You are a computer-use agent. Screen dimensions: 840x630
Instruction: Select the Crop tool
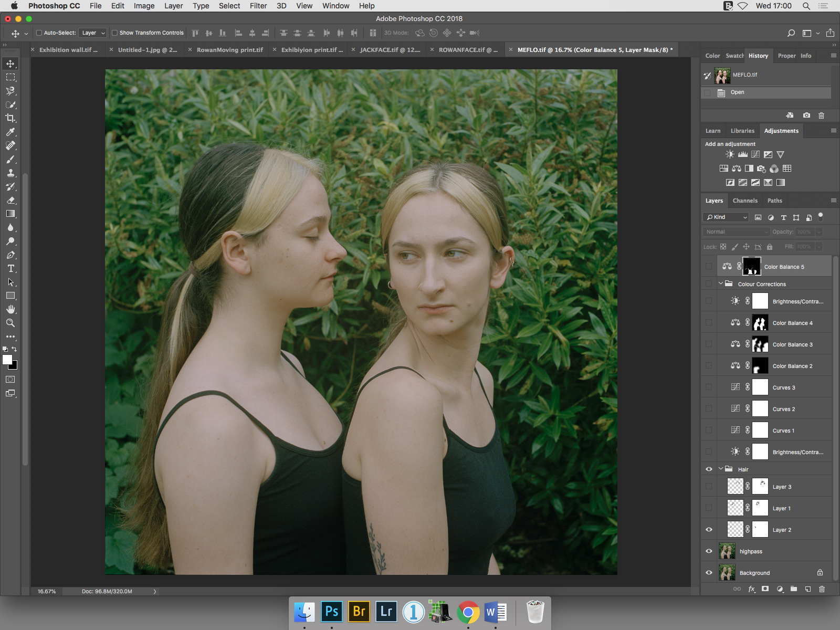click(x=10, y=118)
